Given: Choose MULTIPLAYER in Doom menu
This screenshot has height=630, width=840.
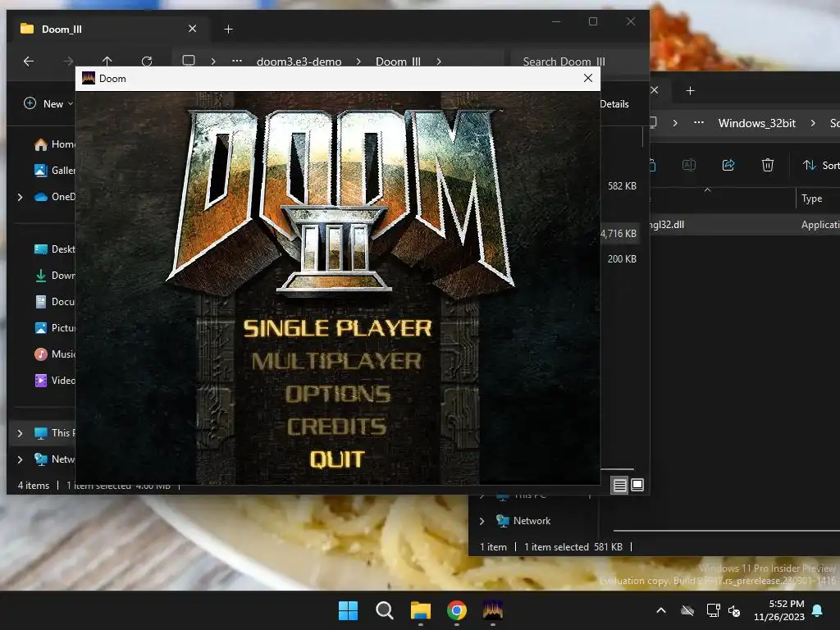Looking at the screenshot, I should pyautogui.click(x=337, y=361).
